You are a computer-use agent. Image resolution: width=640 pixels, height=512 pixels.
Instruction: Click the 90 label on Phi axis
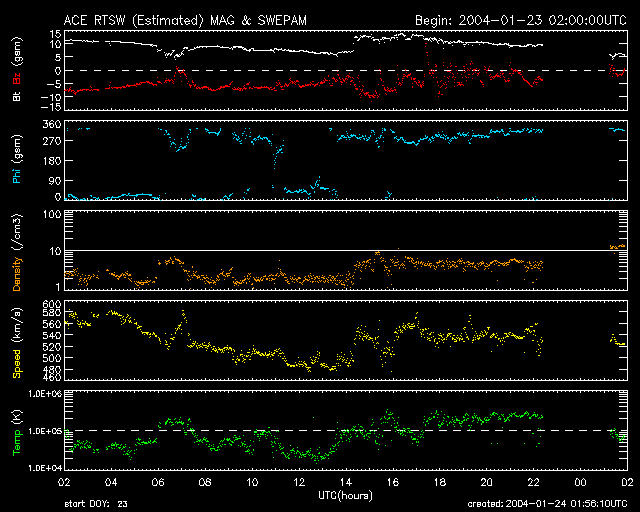(55, 180)
